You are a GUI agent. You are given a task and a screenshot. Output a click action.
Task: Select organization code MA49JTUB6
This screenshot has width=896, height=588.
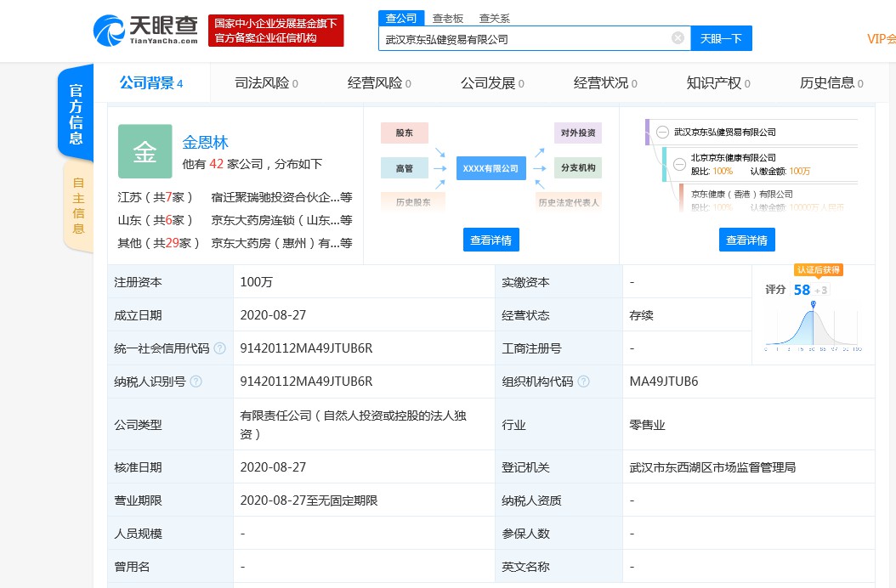[663, 382]
